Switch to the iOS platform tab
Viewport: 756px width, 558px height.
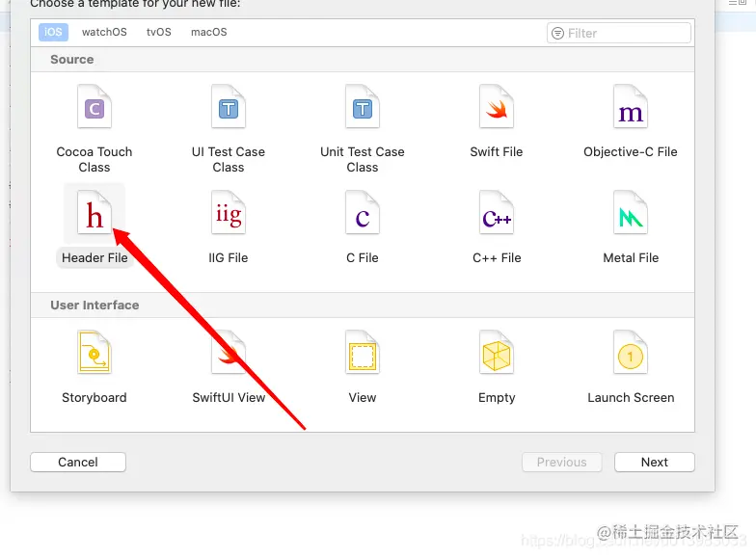click(53, 33)
